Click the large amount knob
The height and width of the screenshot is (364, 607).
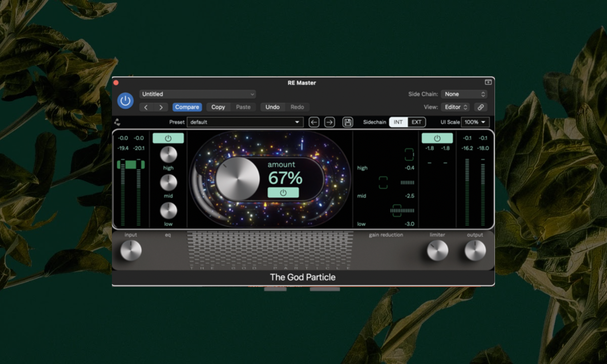pyautogui.click(x=237, y=179)
